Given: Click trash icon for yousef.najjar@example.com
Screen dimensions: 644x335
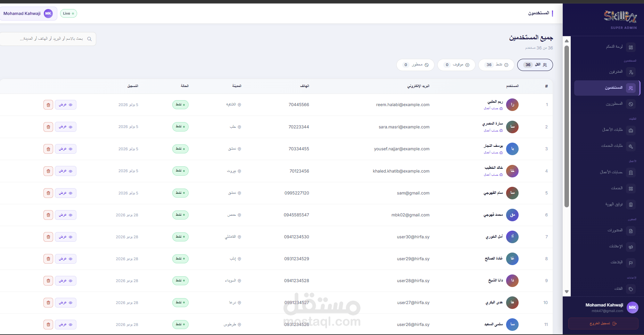Looking at the screenshot, I should click(48, 149).
